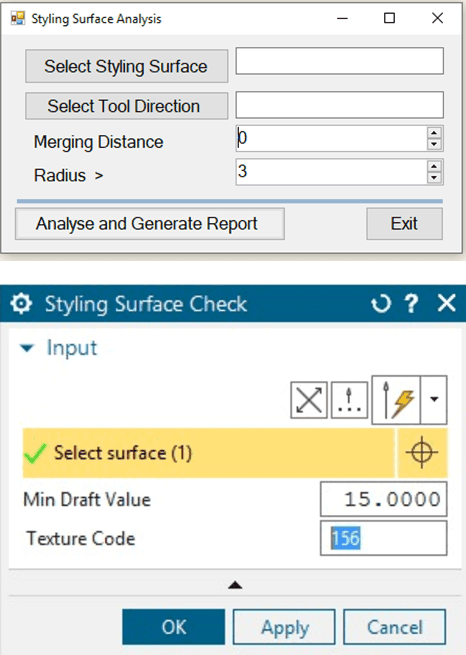The width and height of the screenshot is (466, 655).
Task: Focus the text box beside Select Styling Surface
Action: [339, 61]
